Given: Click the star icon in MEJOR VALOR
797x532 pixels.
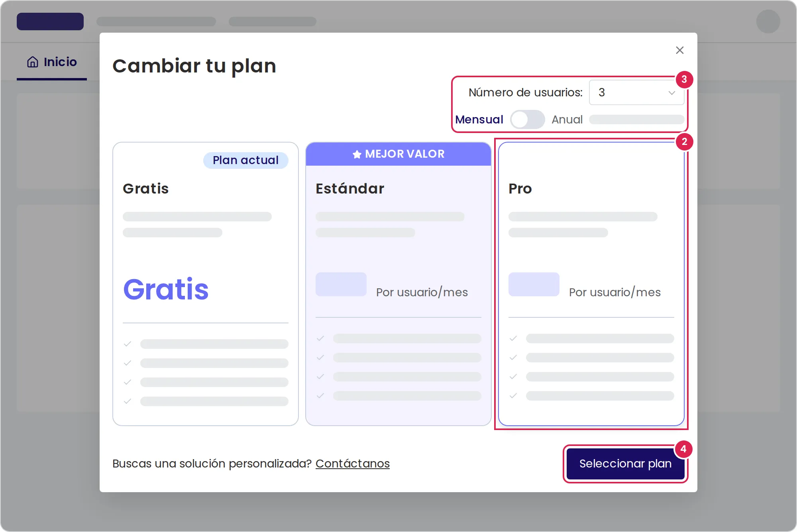Looking at the screenshot, I should [357, 154].
